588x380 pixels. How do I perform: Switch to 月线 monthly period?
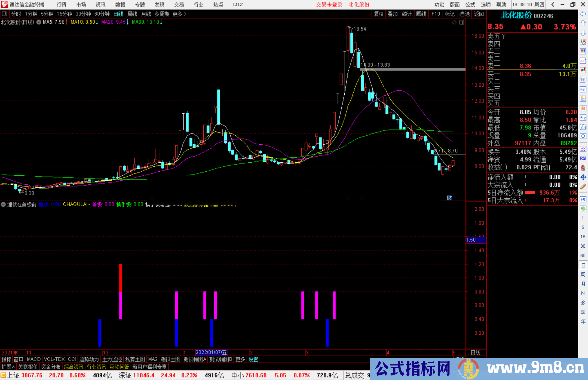(x=146, y=14)
